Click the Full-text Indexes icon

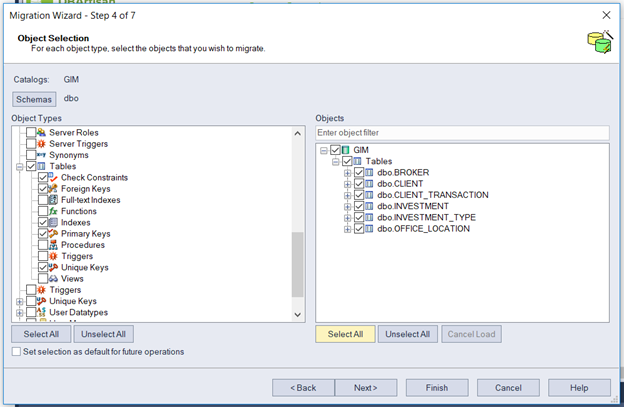pyautogui.click(x=53, y=200)
